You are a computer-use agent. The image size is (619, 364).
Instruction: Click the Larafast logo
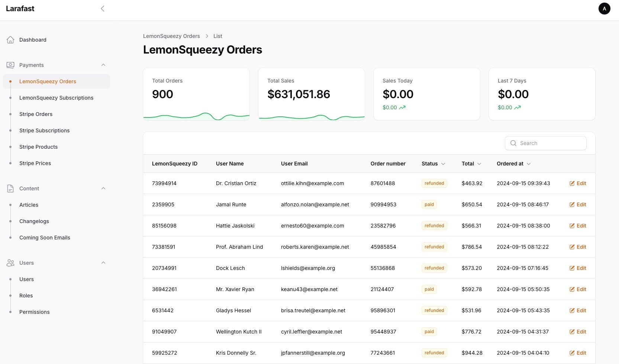[x=20, y=9]
